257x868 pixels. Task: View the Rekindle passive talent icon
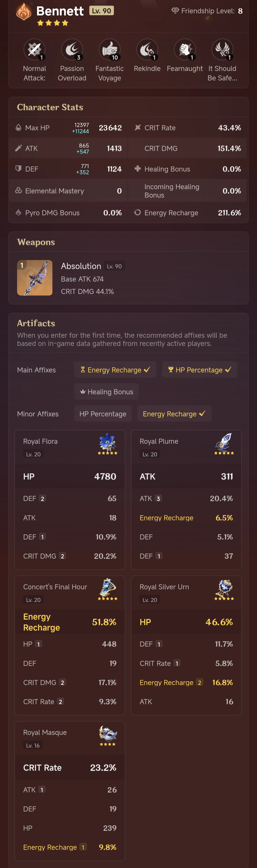click(147, 49)
